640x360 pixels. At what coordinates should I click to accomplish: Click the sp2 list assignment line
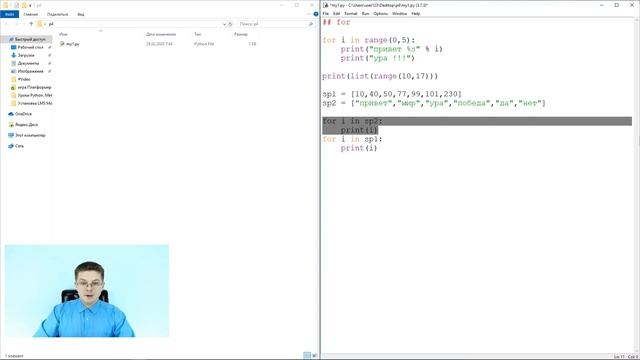click(x=434, y=103)
